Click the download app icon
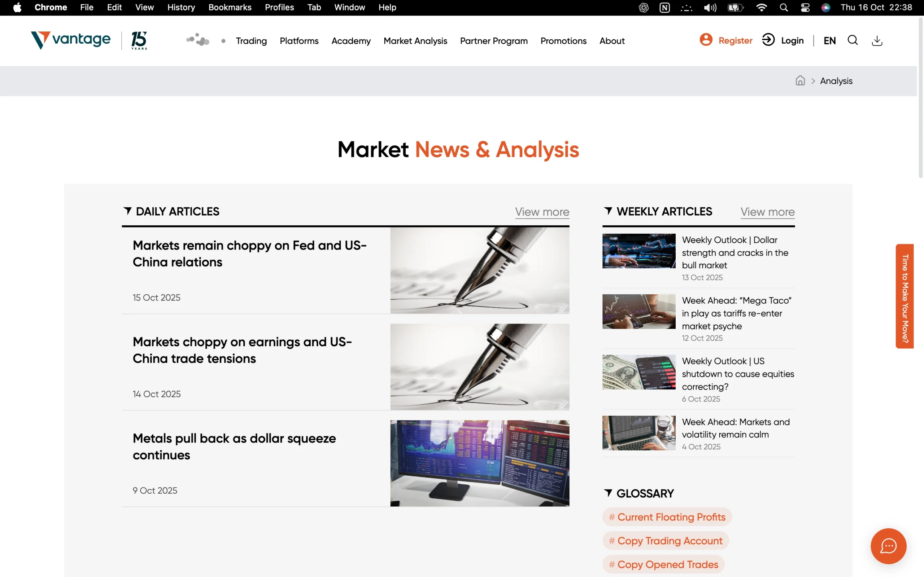This screenshot has width=924, height=577. coord(877,40)
